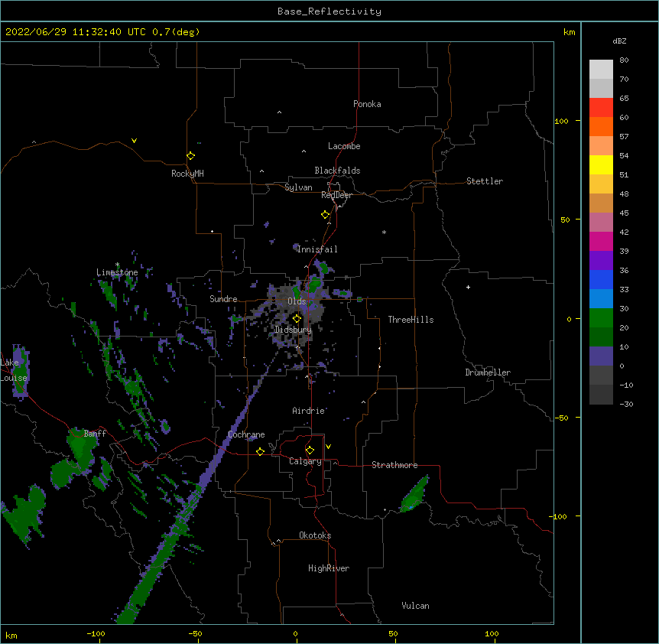Pick the indigo swatch between 10 and 0 dBZ
Viewport: 659px width, 644px height.
tap(601, 356)
